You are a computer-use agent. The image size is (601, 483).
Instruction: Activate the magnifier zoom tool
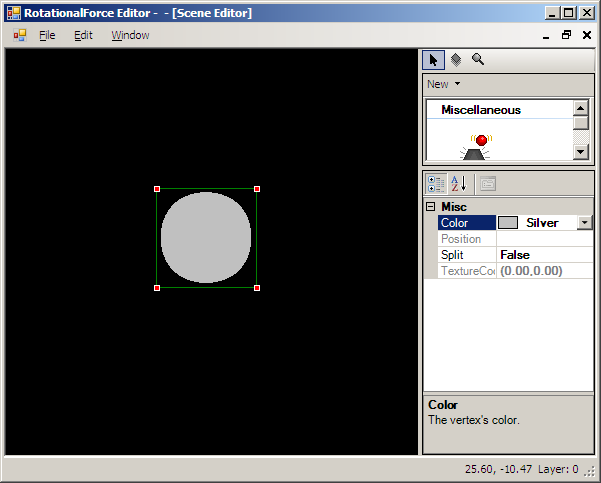point(478,60)
